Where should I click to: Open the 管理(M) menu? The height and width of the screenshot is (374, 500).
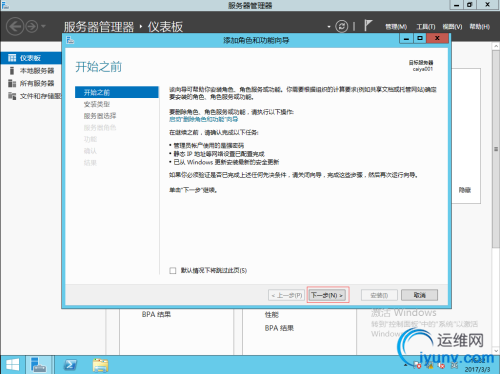point(396,27)
